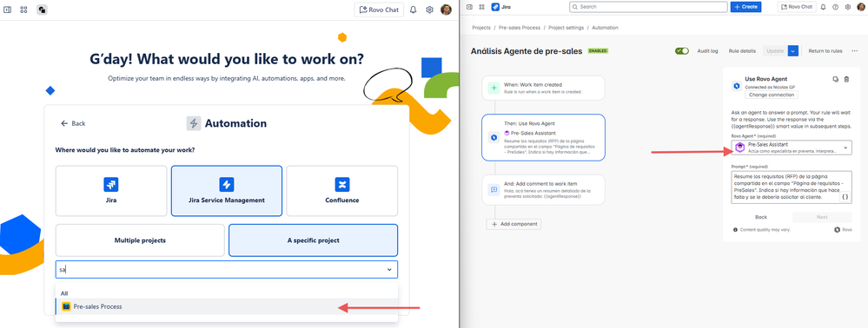Image resolution: width=868 pixels, height=328 pixels.
Task: Click Return to rules
Action: [x=825, y=51]
